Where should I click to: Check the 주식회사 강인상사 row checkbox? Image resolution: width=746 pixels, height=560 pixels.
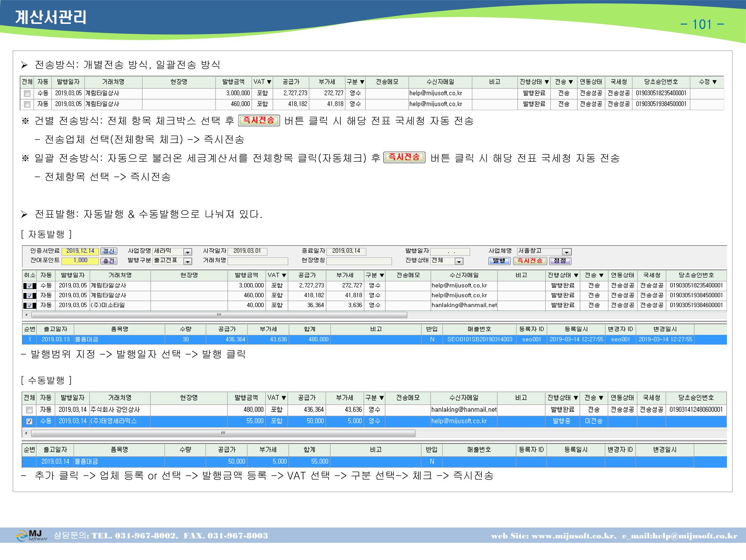point(29,410)
